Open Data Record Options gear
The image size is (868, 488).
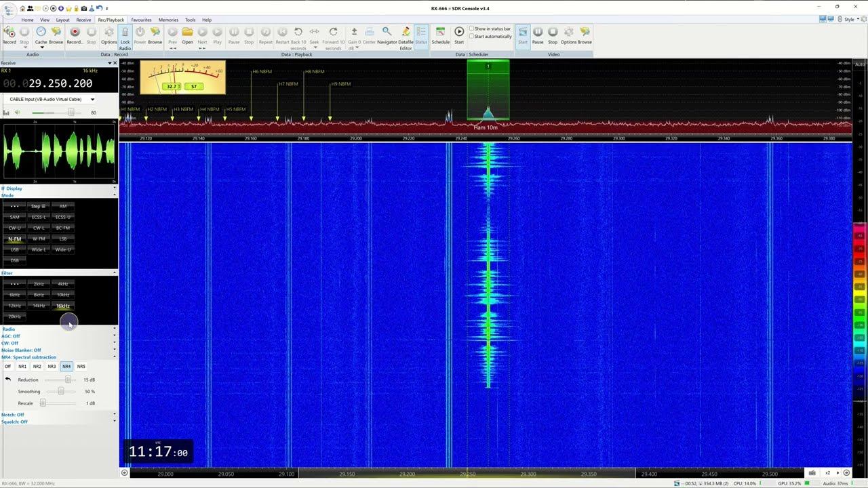pos(108,32)
